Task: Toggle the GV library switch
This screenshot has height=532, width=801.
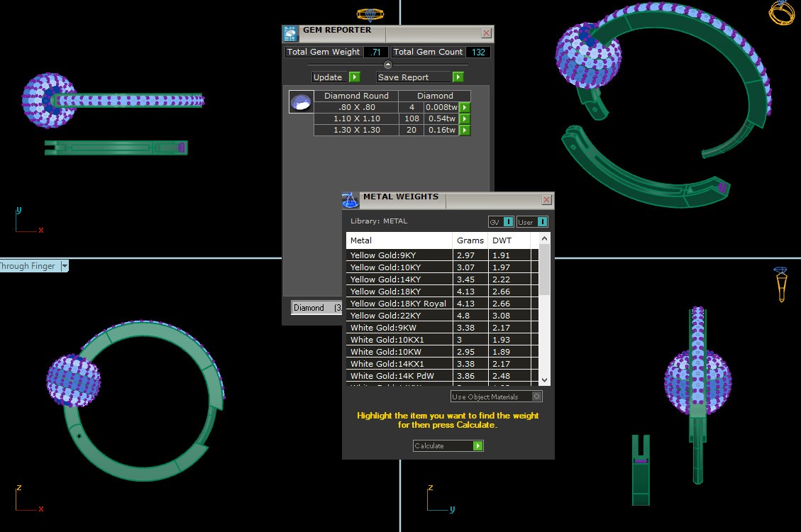Action: tap(501, 222)
